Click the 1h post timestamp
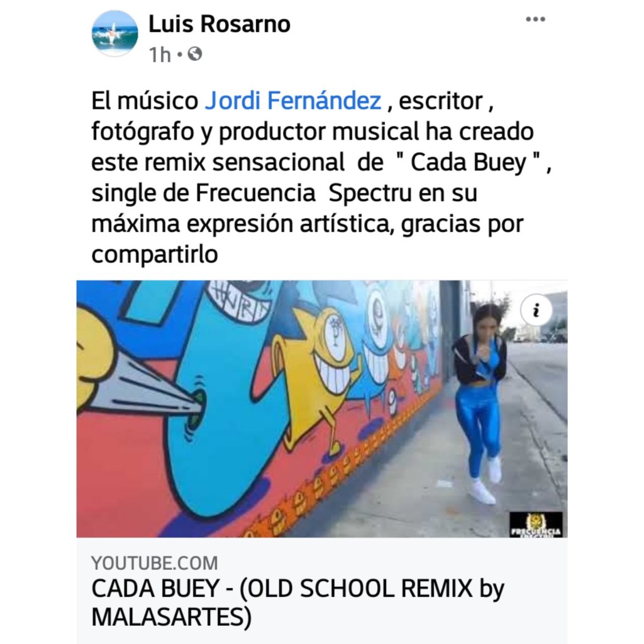 (160, 55)
